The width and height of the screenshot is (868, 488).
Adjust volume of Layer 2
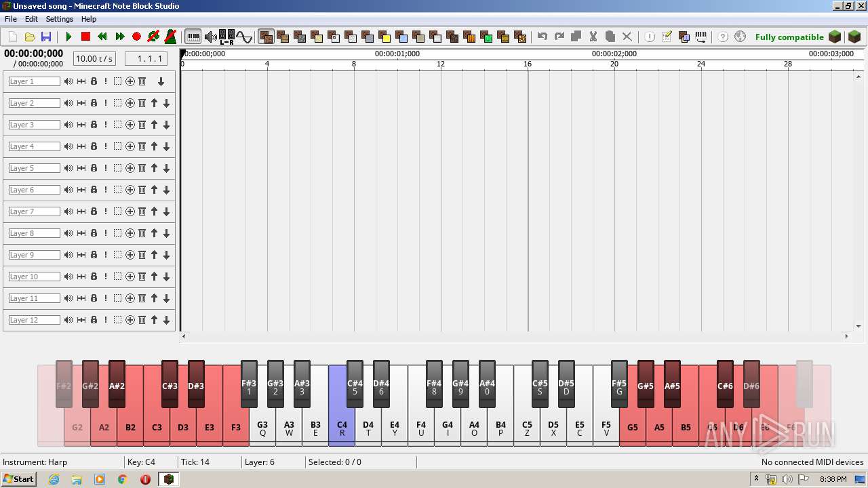(x=68, y=103)
